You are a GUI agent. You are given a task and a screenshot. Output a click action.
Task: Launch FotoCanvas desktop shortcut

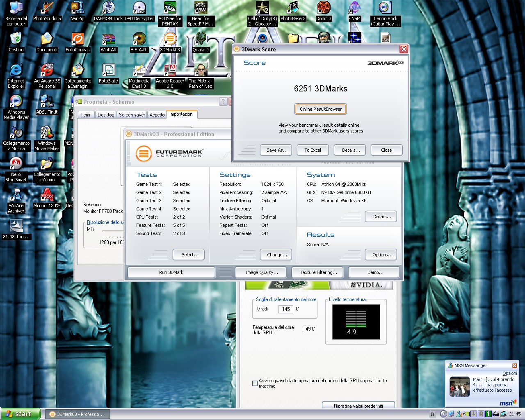pyautogui.click(x=78, y=43)
